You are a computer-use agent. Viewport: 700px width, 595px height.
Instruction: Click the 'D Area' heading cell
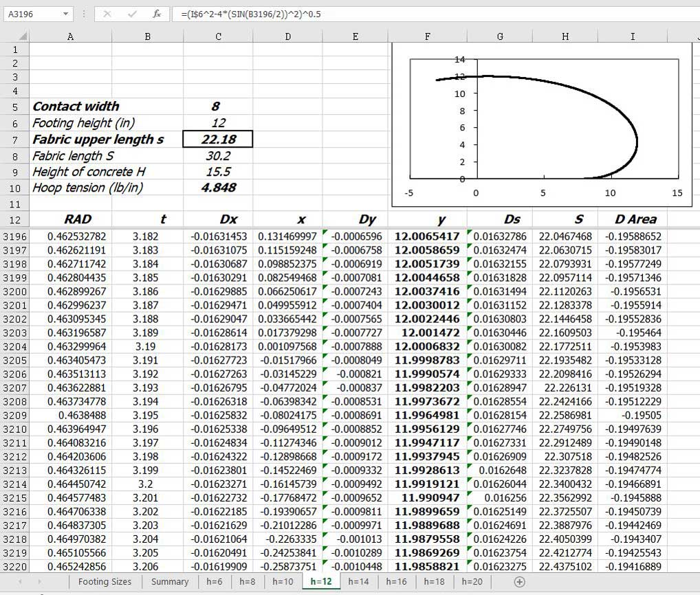633,219
